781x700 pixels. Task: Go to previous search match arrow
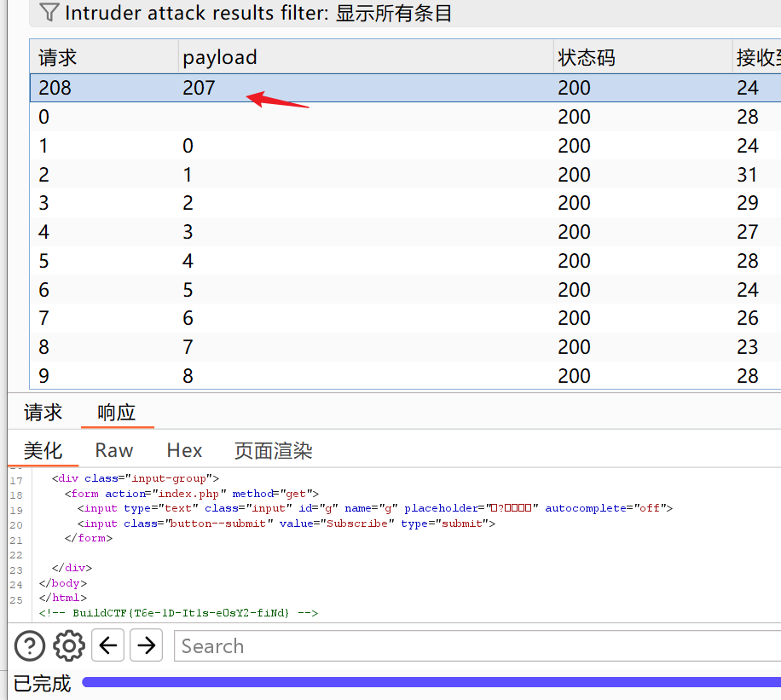pos(108,645)
